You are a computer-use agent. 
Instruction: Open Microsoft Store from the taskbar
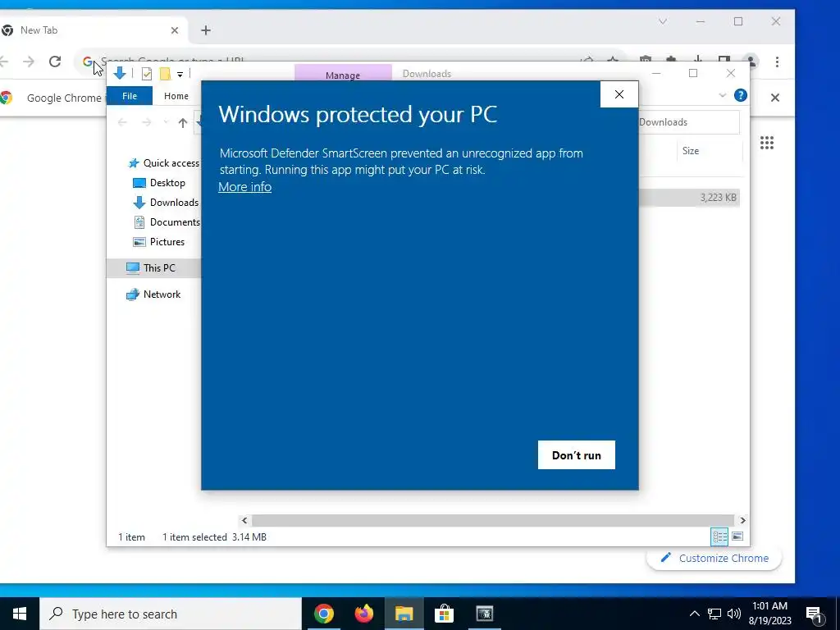coord(444,614)
